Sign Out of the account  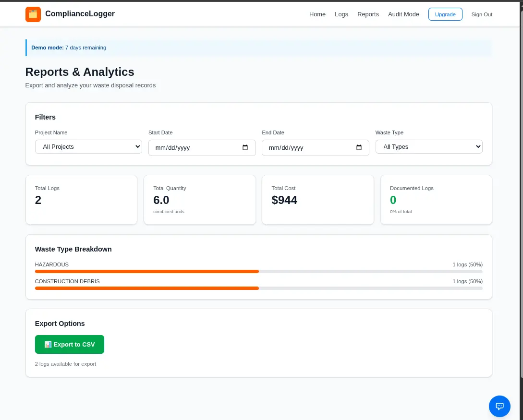pyautogui.click(x=482, y=14)
